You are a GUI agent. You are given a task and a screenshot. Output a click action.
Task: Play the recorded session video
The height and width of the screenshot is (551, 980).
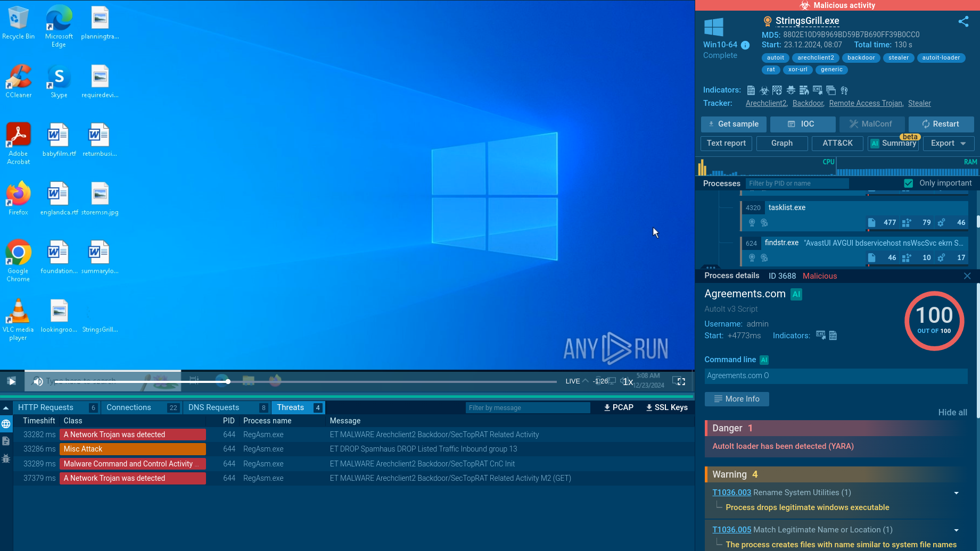pos(12,381)
